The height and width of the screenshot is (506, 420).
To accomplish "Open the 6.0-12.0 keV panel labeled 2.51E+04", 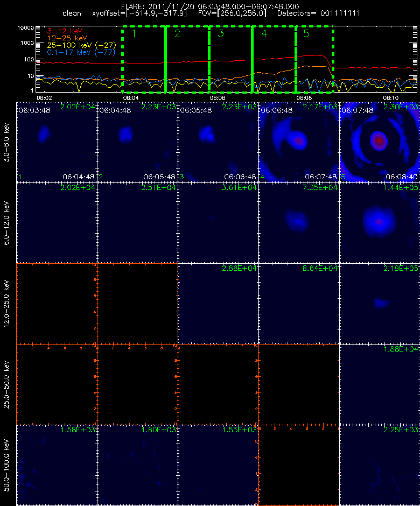I will pos(137,223).
